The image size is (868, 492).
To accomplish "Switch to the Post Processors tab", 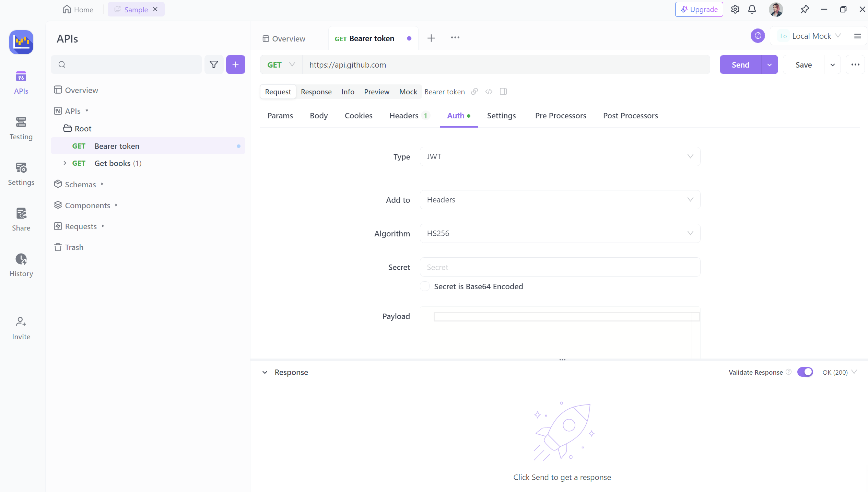I will [631, 116].
